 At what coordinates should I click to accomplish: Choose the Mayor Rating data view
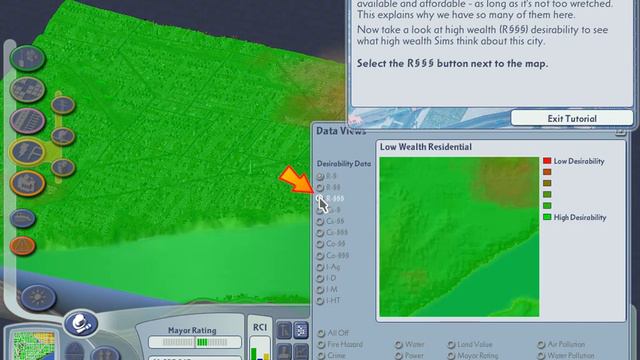click(473, 356)
